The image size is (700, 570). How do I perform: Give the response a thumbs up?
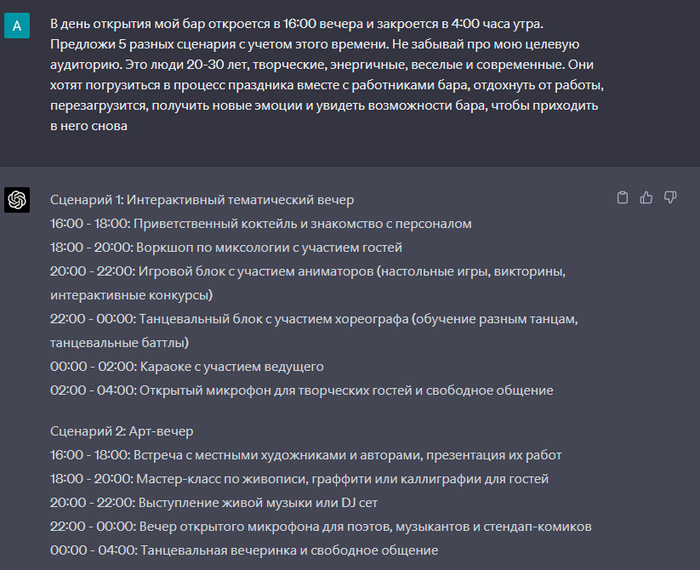647,198
